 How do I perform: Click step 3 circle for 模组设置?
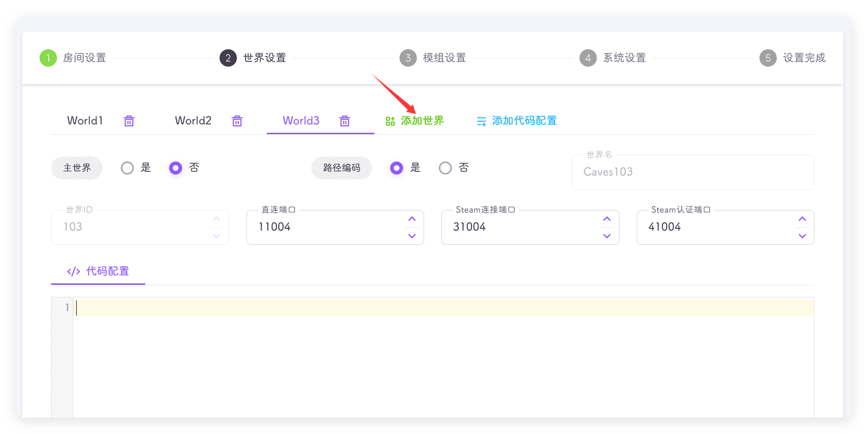pyautogui.click(x=408, y=58)
